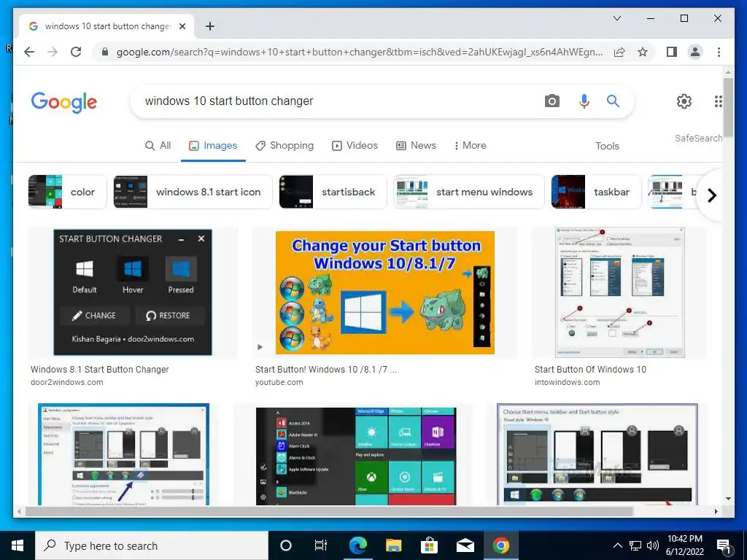Viewport: 747px width, 560px height.
Task: Open Chrome side panel
Action: pos(672,52)
